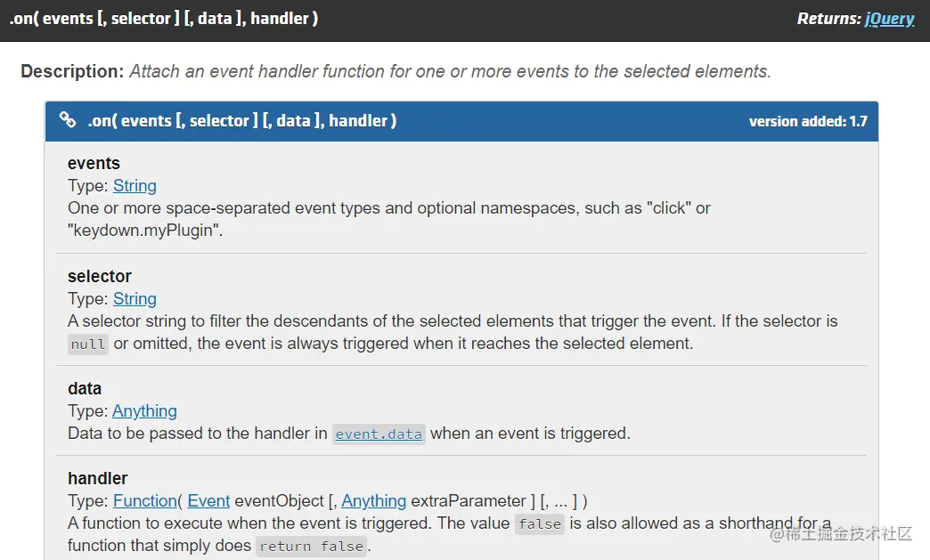Open the Event type link in handler
The image size is (930, 560).
[x=208, y=500]
